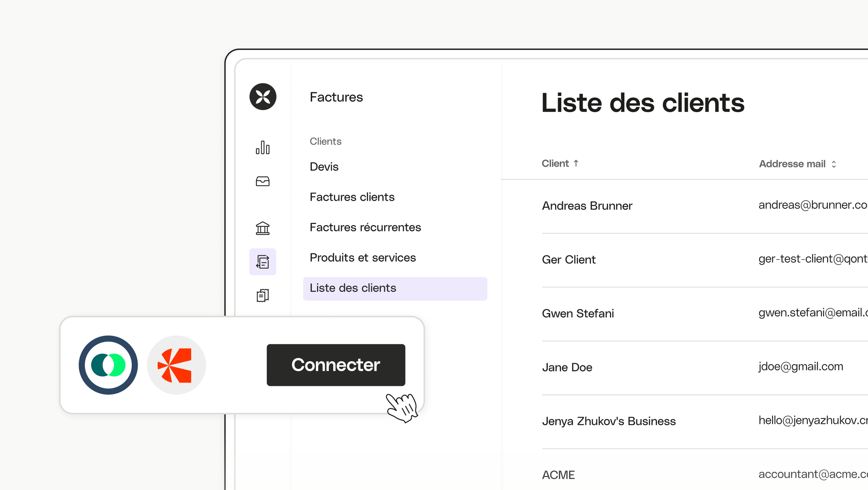
Task: Click the Qonto flower logo icon
Action: click(263, 97)
